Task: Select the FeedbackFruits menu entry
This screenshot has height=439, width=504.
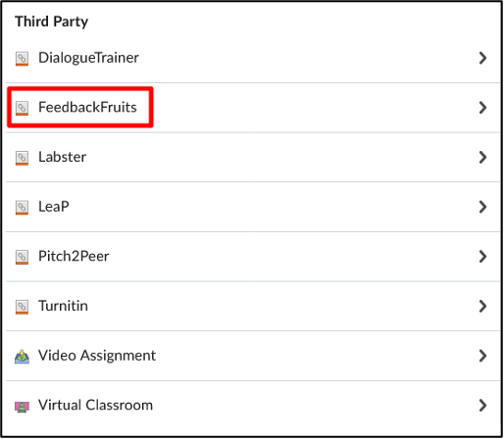Action: point(253,108)
